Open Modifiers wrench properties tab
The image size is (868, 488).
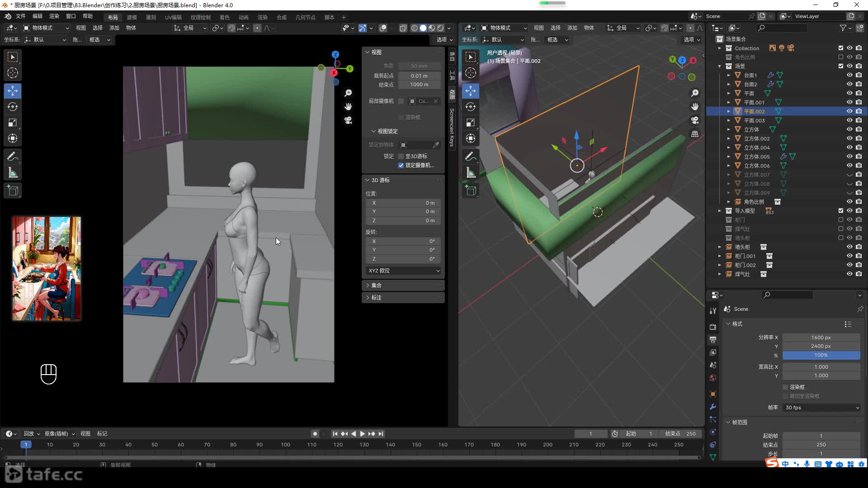pos(713,407)
